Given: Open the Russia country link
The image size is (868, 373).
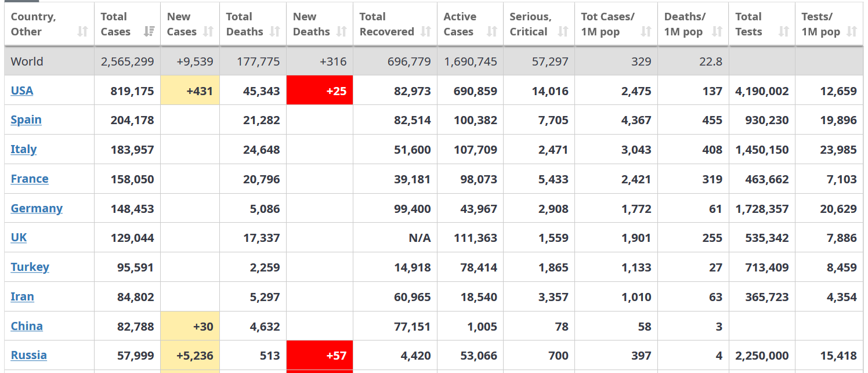Looking at the screenshot, I should pyautogui.click(x=28, y=355).
